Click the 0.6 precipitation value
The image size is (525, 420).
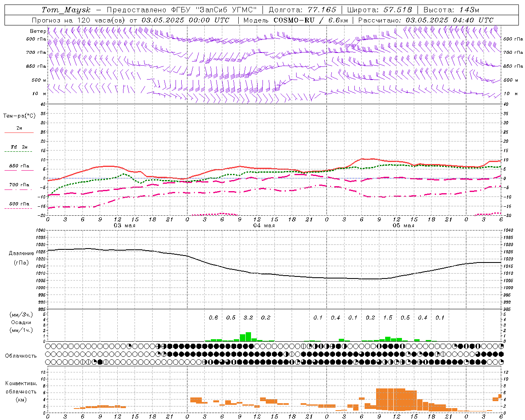[213, 317]
